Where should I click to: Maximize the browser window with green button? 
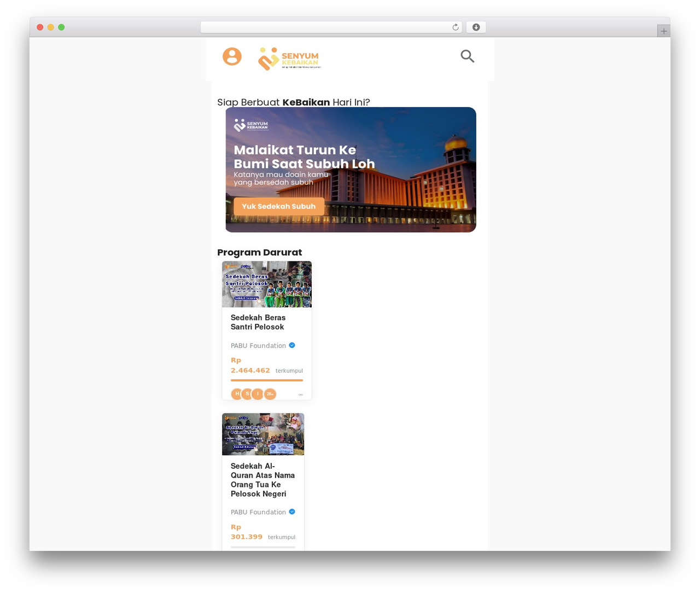tap(61, 27)
